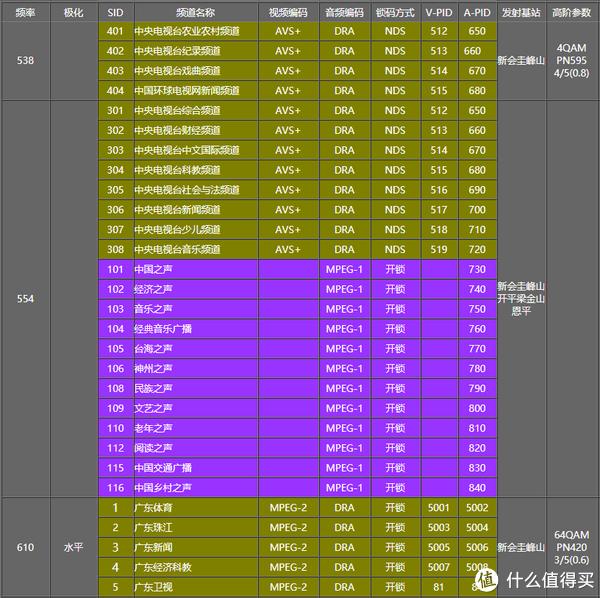Screen dimensions: 600x598
Task: Select radio channel 阅读之声
Action: click(x=153, y=448)
